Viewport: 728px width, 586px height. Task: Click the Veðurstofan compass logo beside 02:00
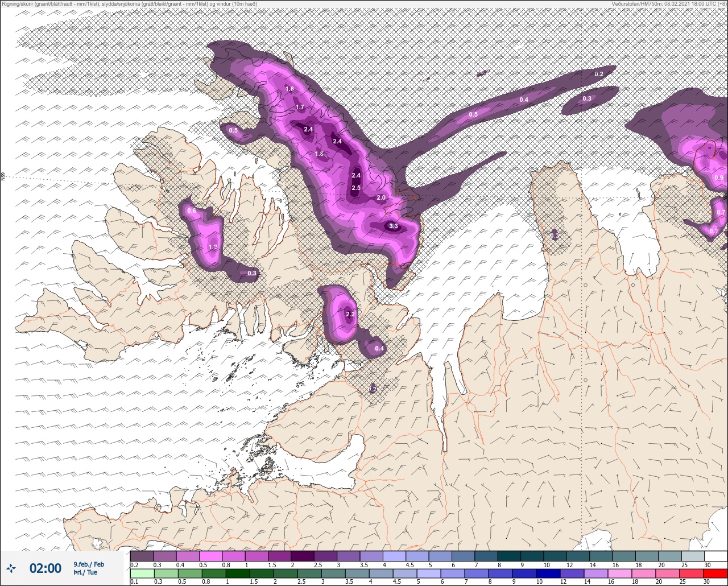click(11, 568)
